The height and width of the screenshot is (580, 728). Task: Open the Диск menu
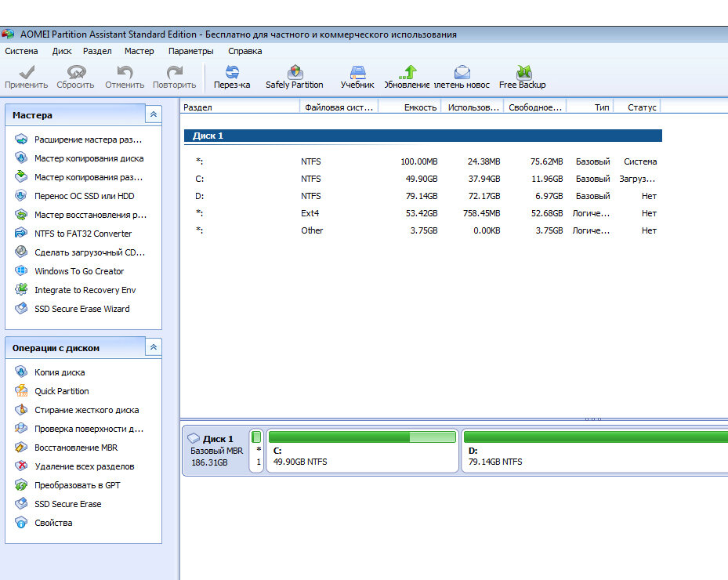click(x=62, y=51)
